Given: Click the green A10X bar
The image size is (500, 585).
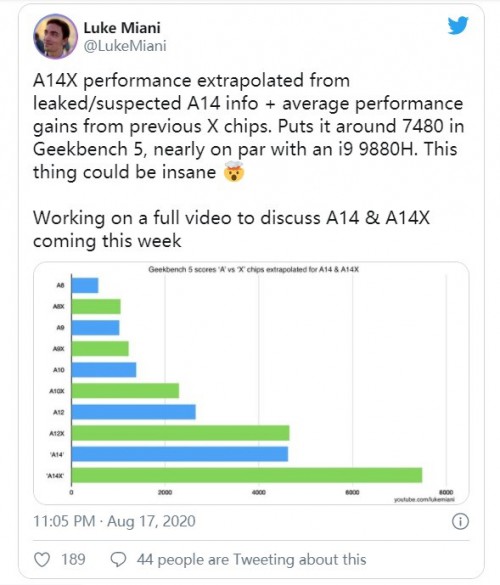Looking at the screenshot, I should point(125,391).
